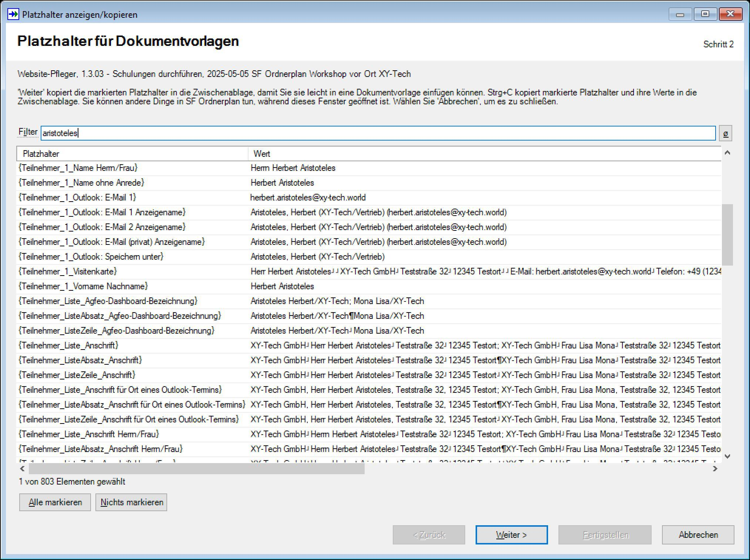This screenshot has height=560, width=750.
Task: Select row {Teilnehmer_1_Visitenkarte}
Action: [x=369, y=271]
